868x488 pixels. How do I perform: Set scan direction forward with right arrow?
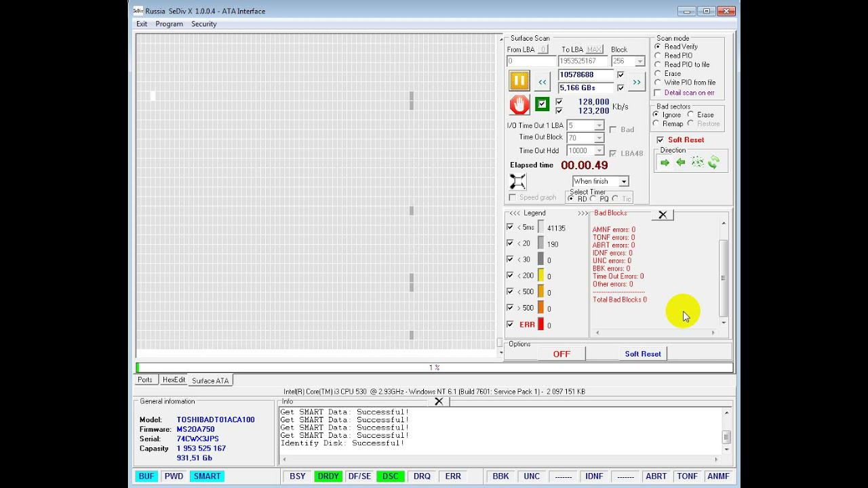pyautogui.click(x=665, y=162)
